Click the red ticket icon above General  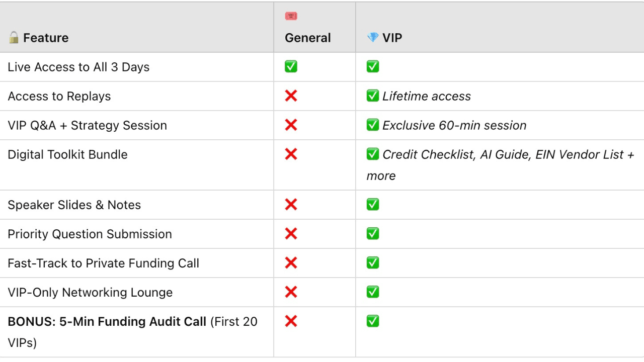pos(291,17)
